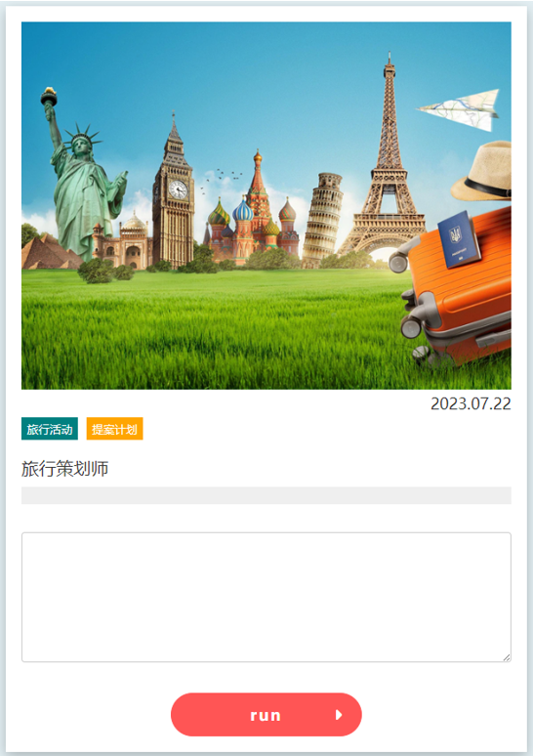This screenshot has width=533, height=756.
Task: Click the blue passport on the suitcase
Action: click(x=458, y=239)
